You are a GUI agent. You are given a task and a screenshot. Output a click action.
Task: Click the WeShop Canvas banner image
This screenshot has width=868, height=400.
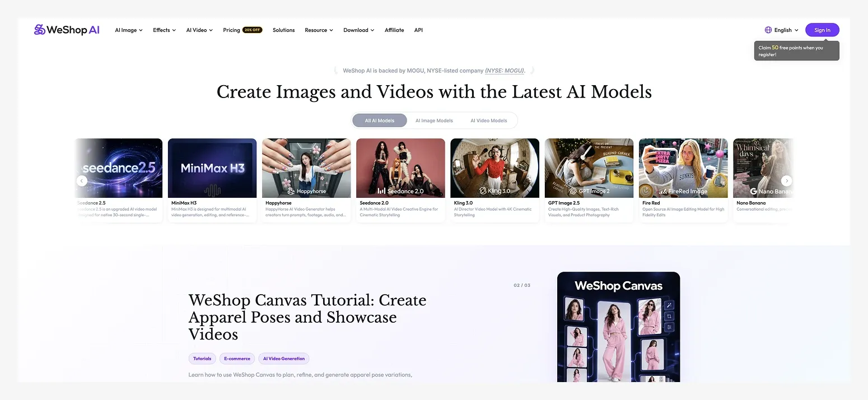coord(618,327)
